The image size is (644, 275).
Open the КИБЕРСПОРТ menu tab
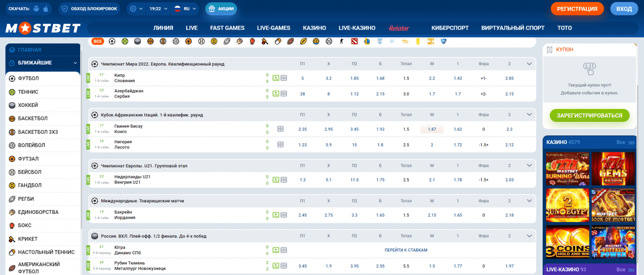450,28
